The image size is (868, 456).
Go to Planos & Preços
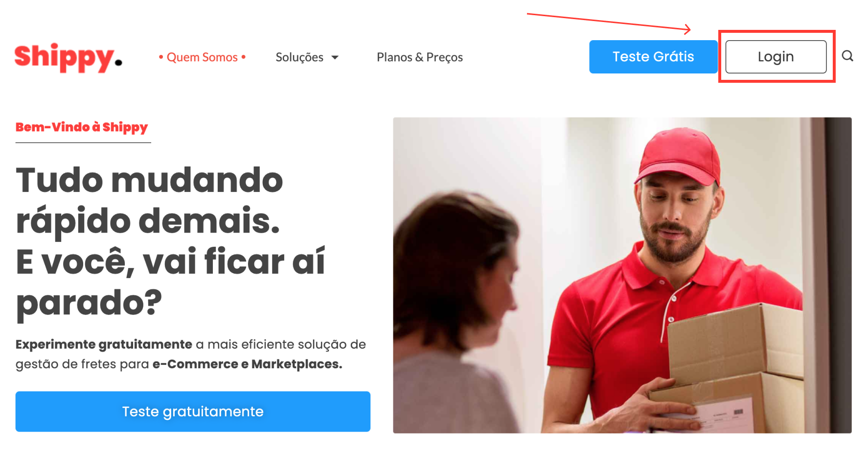pos(420,57)
